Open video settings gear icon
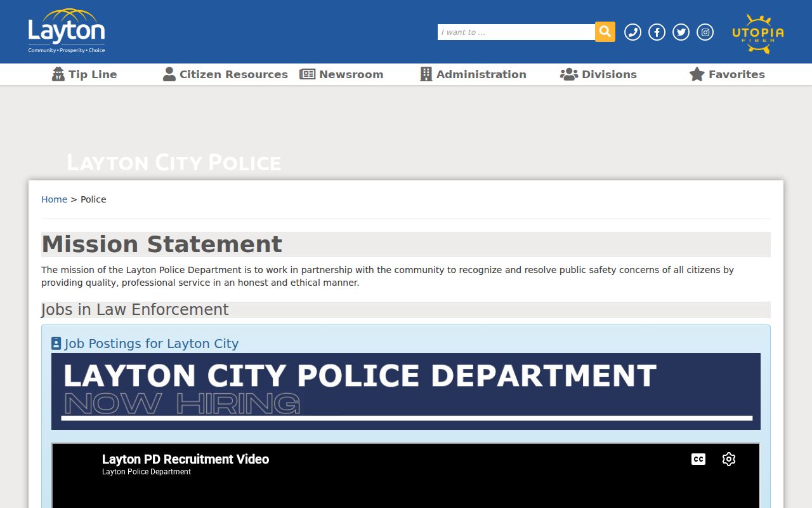The width and height of the screenshot is (812, 508). (x=729, y=459)
